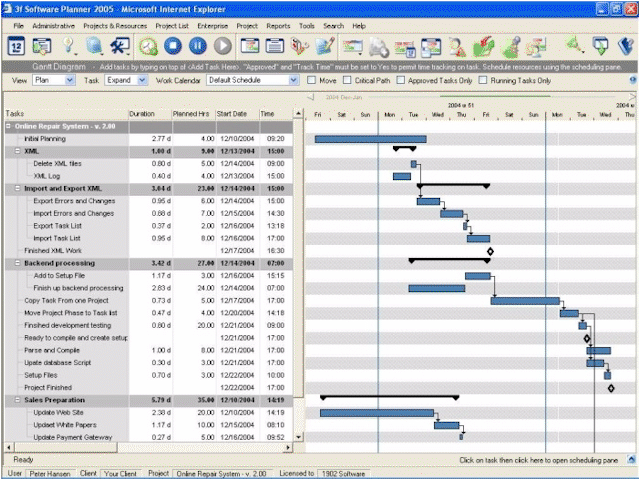Select the Parse and Compile task
This screenshot has width=640, height=480.
pyautogui.click(x=149, y=350)
